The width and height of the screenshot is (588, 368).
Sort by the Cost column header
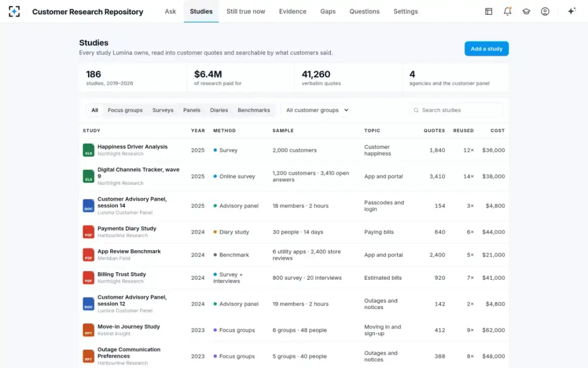tap(497, 131)
